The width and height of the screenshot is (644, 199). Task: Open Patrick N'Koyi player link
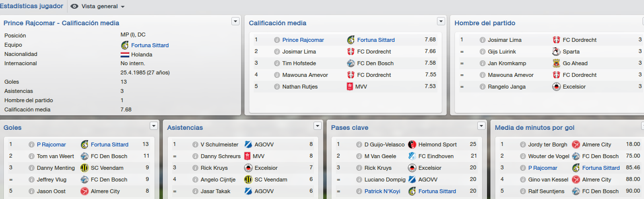point(382,191)
